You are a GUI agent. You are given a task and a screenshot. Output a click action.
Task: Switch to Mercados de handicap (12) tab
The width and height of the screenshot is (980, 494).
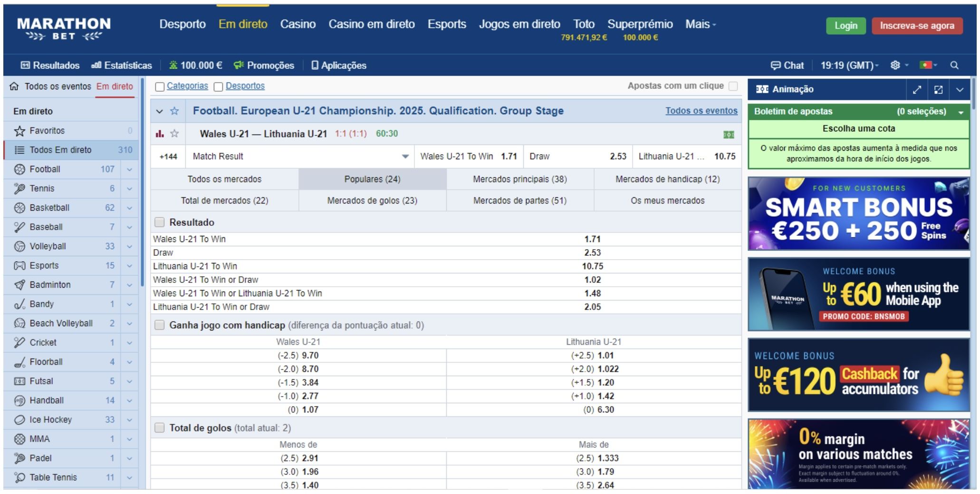[668, 179]
